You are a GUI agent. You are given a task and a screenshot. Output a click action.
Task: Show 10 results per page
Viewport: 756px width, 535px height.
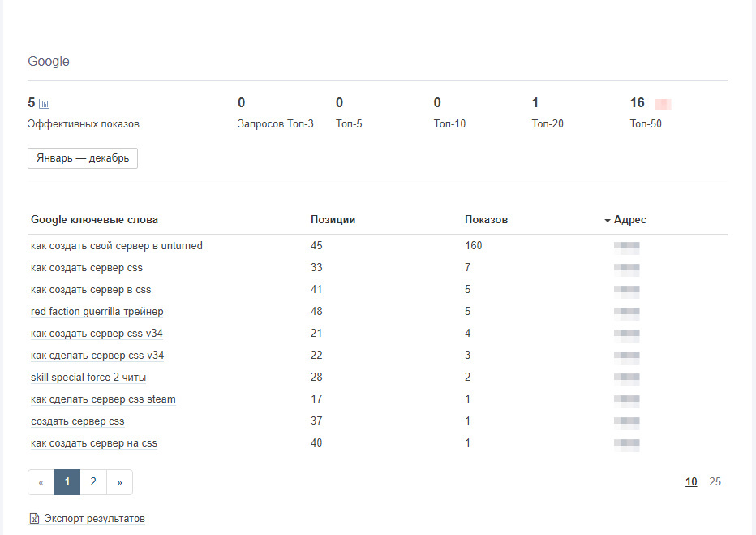[691, 481]
